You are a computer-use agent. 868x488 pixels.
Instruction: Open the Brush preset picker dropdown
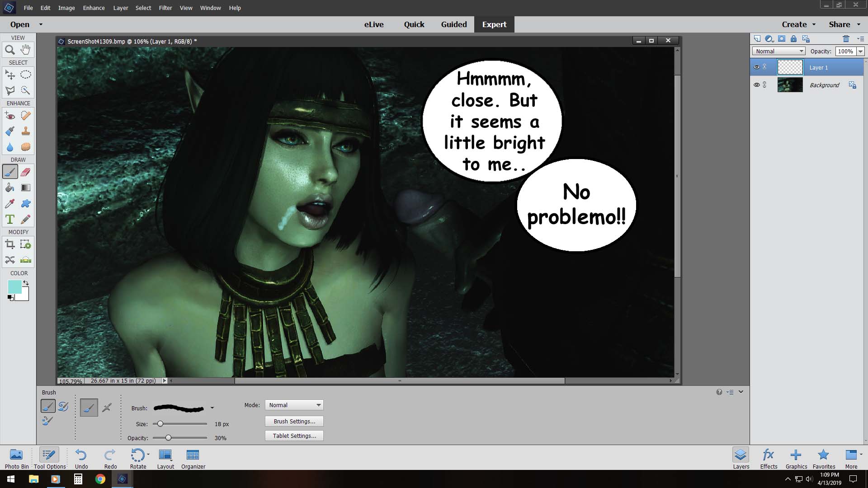212,408
